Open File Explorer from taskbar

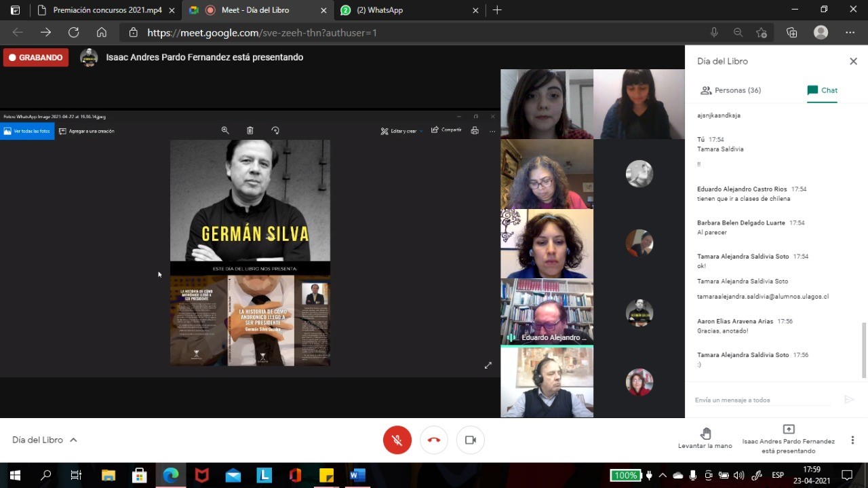coord(108,475)
